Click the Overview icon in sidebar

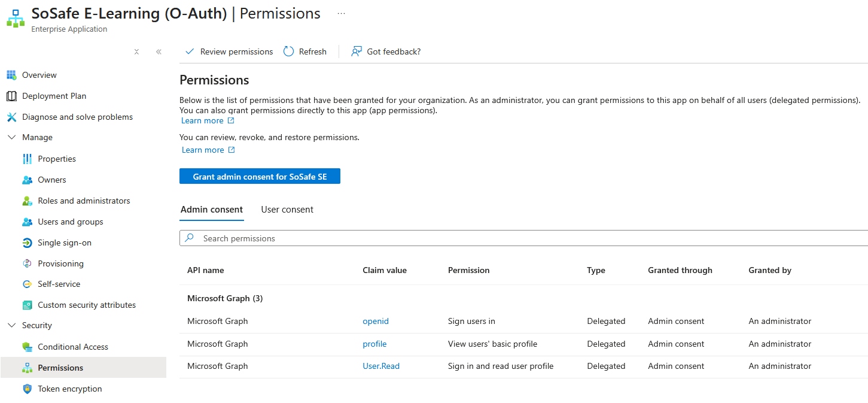[x=11, y=75]
